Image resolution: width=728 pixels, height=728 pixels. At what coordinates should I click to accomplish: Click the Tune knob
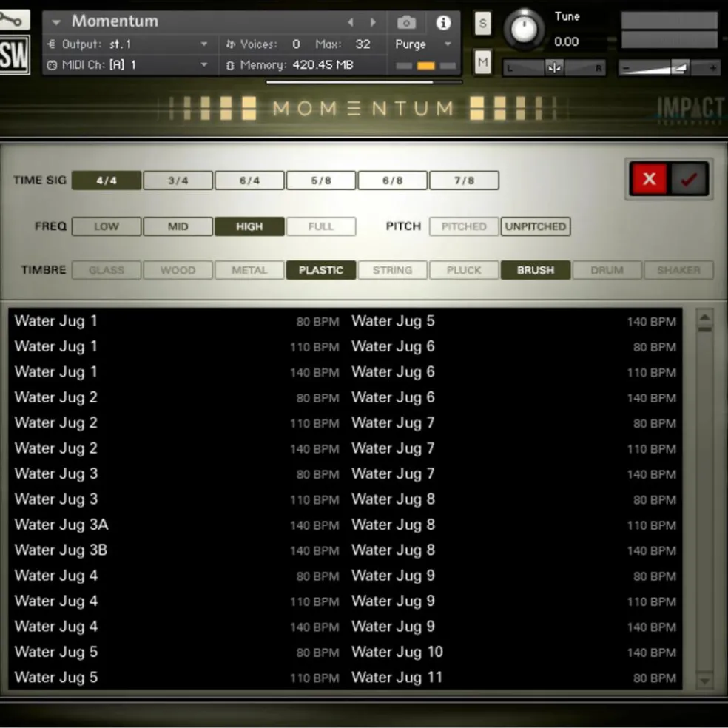click(x=524, y=30)
